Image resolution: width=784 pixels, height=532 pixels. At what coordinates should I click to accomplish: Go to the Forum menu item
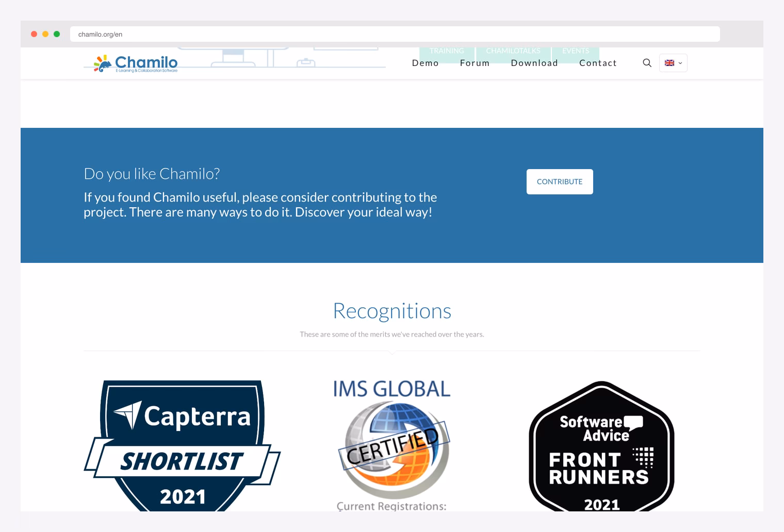475,63
